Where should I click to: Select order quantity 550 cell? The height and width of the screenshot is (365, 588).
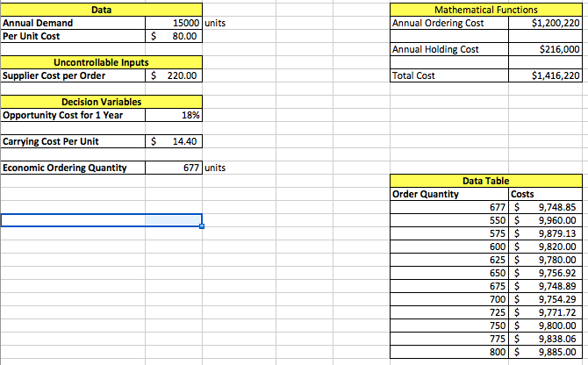[449, 220]
